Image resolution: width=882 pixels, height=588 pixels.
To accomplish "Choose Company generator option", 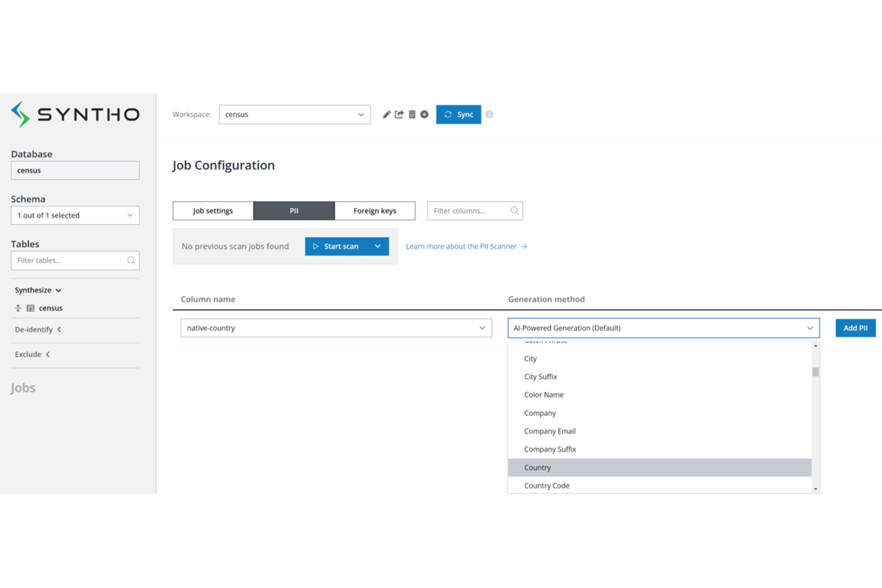I will tap(660, 413).
